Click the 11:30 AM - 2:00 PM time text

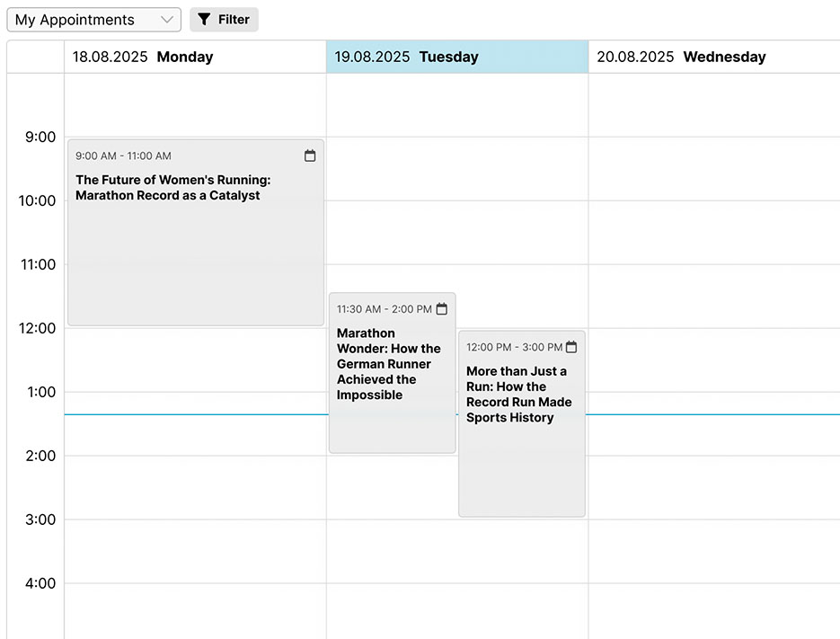point(384,309)
